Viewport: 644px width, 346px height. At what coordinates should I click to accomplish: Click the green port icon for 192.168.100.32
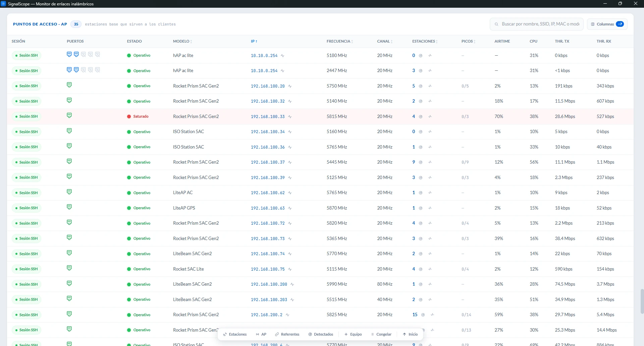pos(69,100)
